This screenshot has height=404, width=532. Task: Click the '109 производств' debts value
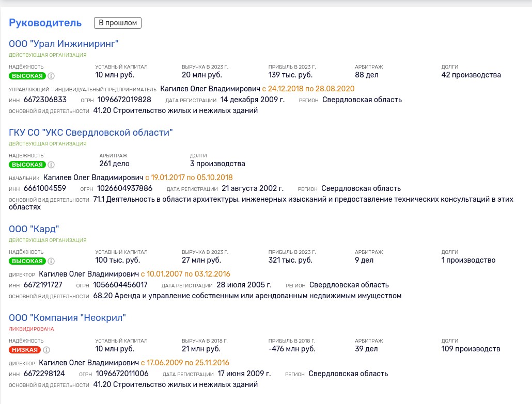pyautogui.click(x=471, y=349)
